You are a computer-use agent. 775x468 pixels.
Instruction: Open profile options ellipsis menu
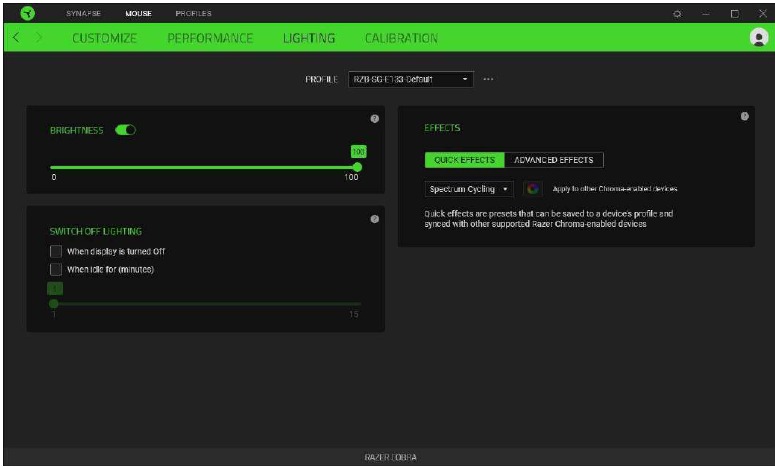488,79
